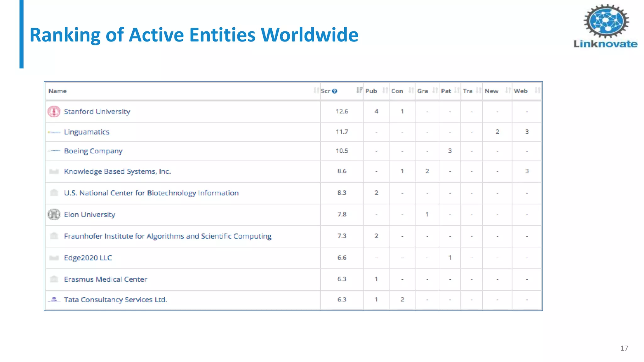Viewport: 644px width, 362px height.
Task: Click the Boeing Company logo icon
Action: click(54, 151)
